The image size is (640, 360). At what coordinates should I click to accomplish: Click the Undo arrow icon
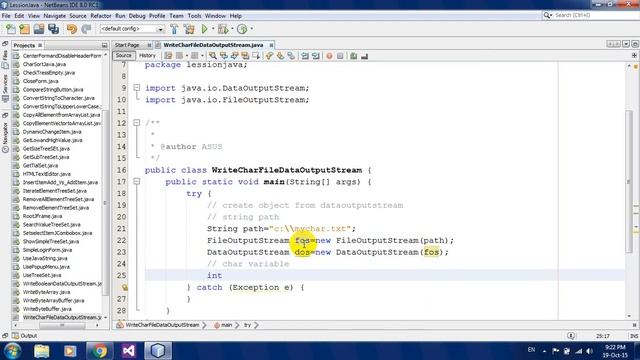click(x=72, y=29)
